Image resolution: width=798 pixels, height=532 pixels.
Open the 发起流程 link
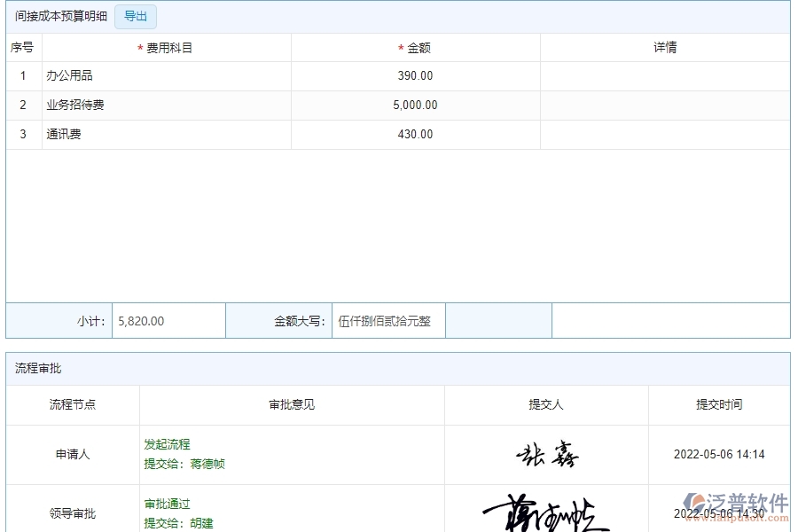coord(164,443)
